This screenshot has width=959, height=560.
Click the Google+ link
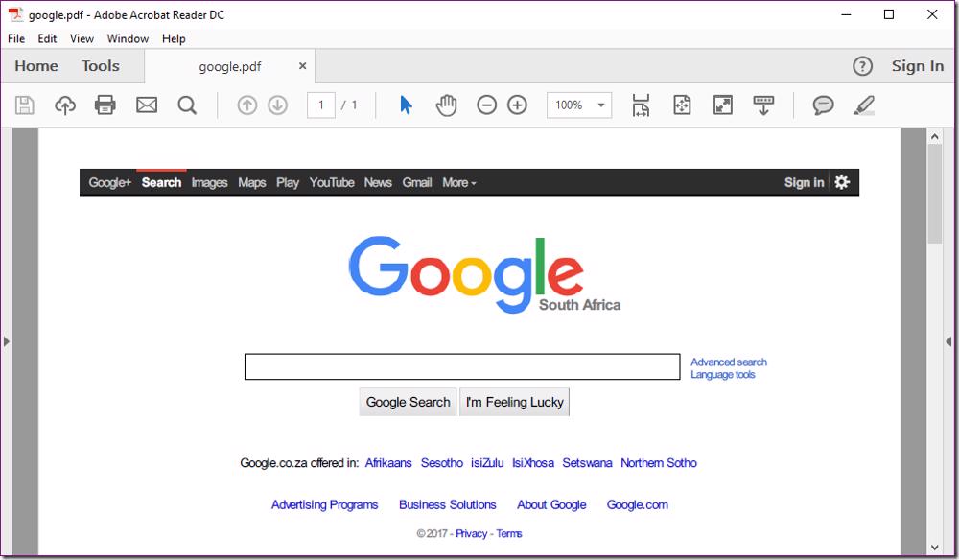coord(110,182)
